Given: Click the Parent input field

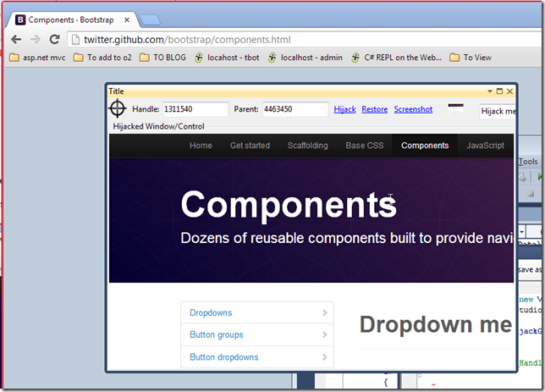Looking at the screenshot, I should click(x=295, y=109).
